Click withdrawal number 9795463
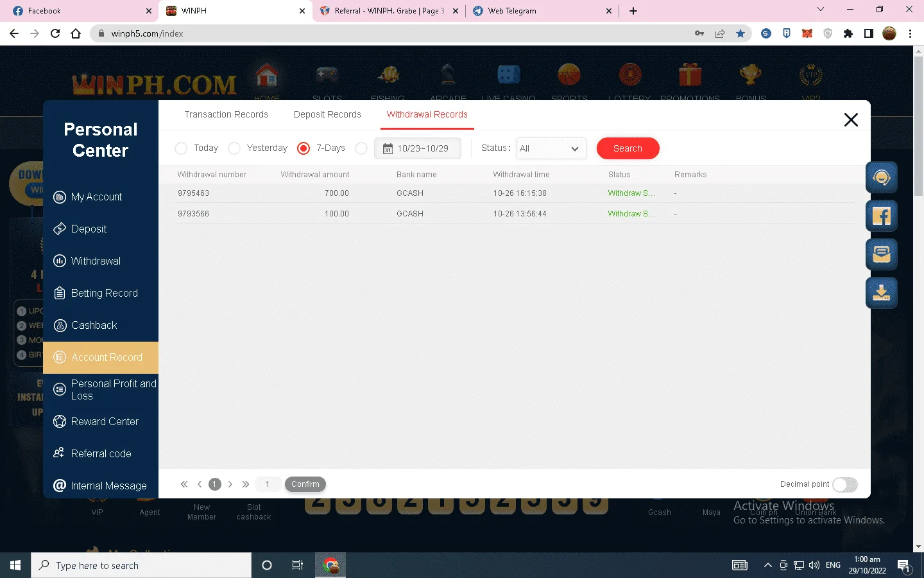924x578 pixels. [x=193, y=193]
